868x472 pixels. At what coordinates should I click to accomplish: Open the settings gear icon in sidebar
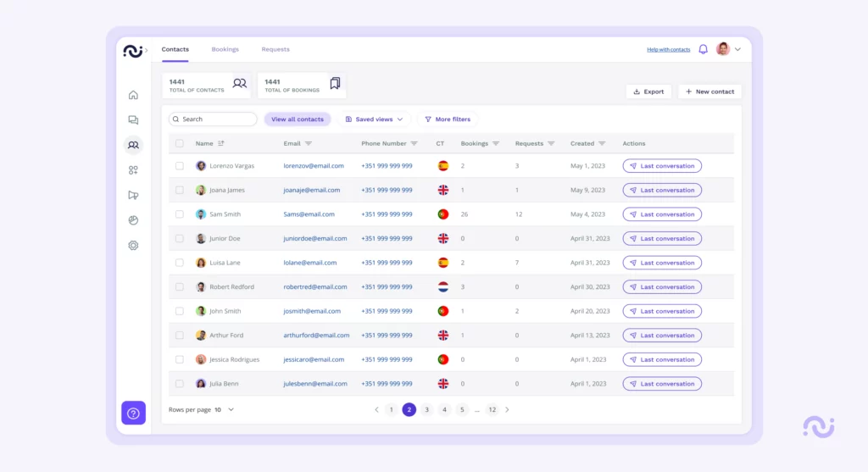coord(133,246)
